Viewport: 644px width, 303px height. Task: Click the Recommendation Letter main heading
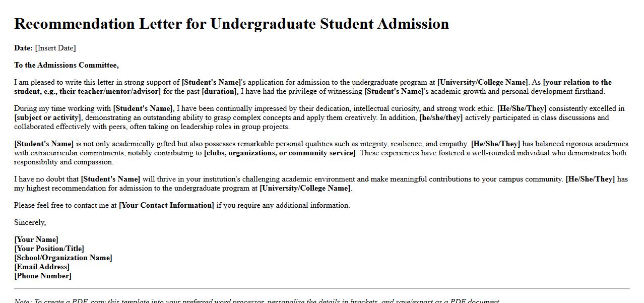point(231,24)
